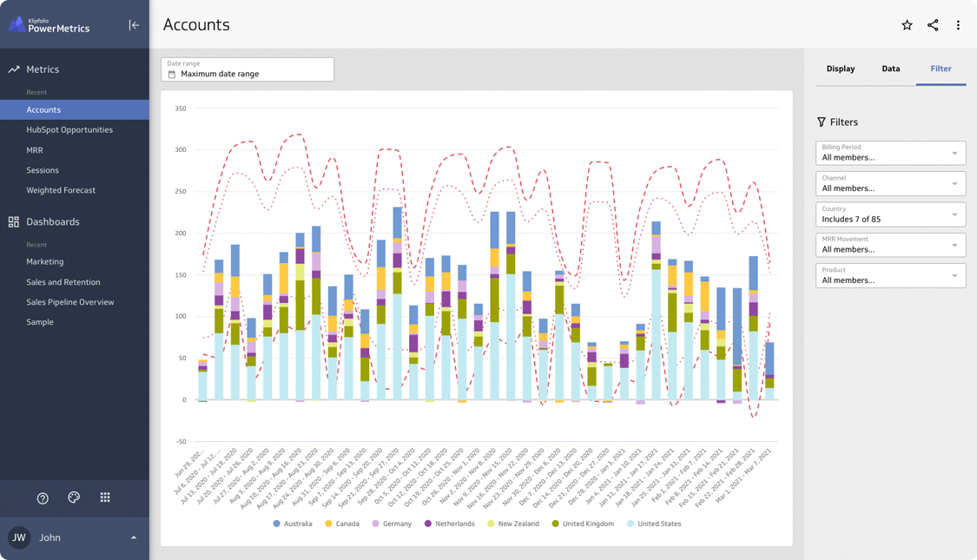The image size is (977, 560).
Task: Open the help question-mark icon
Action: coord(43,497)
